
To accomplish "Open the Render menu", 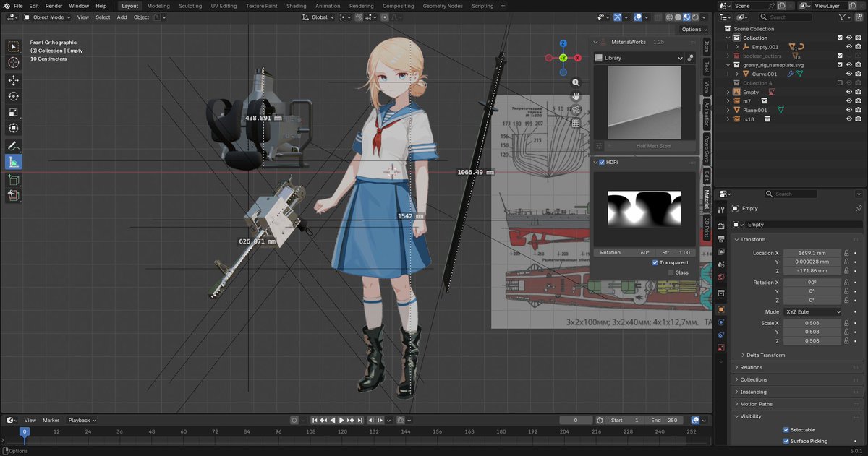I will (x=54, y=6).
